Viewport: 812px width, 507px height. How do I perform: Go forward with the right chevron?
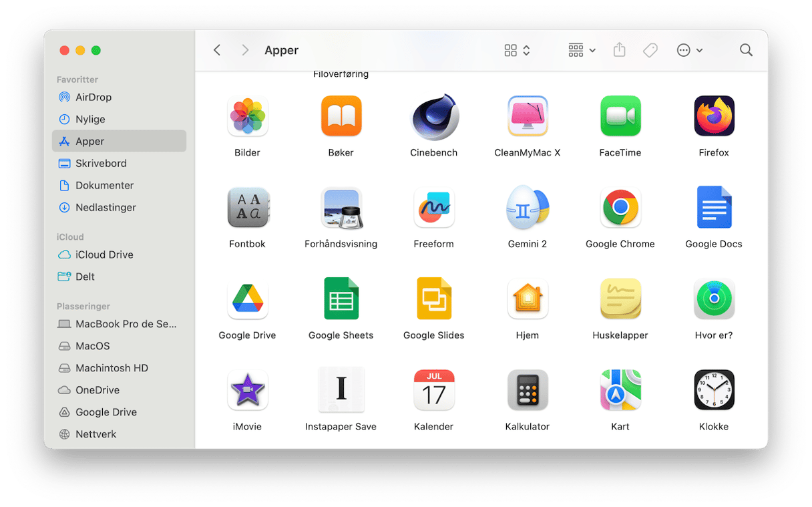click(245, 50)
